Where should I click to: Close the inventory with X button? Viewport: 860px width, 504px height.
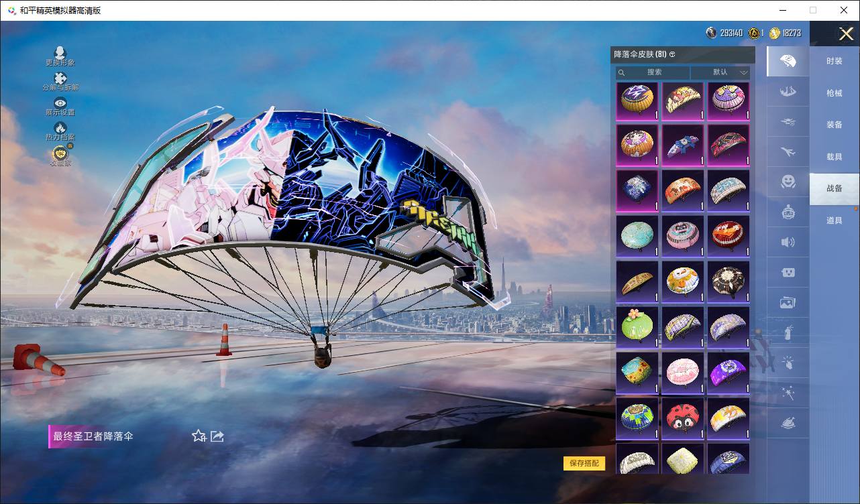846,34
